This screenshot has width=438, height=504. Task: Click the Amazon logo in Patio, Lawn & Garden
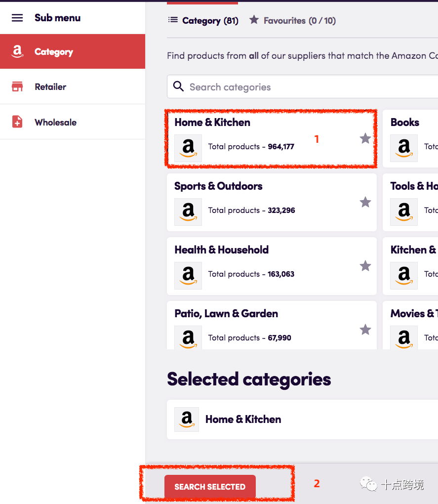[x=188, y=338]
